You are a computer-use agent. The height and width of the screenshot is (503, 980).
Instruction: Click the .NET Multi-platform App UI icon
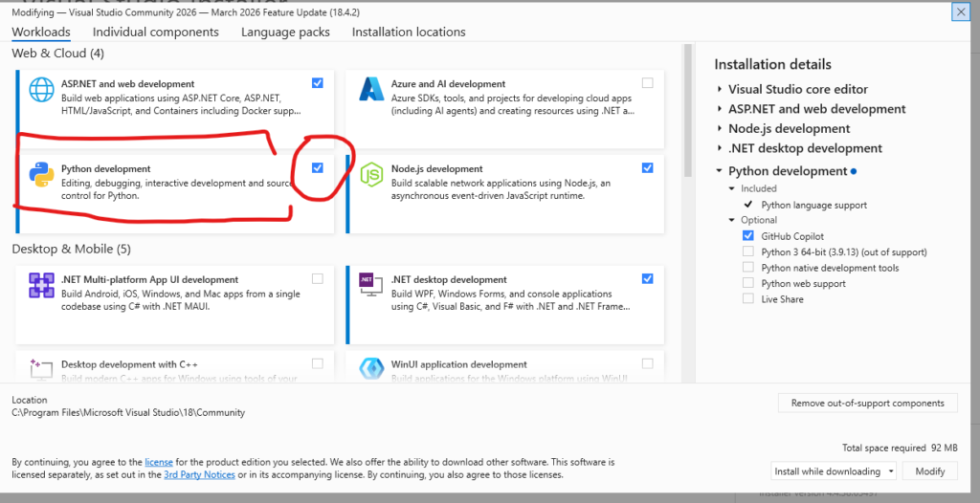click(x=42, y=286)
